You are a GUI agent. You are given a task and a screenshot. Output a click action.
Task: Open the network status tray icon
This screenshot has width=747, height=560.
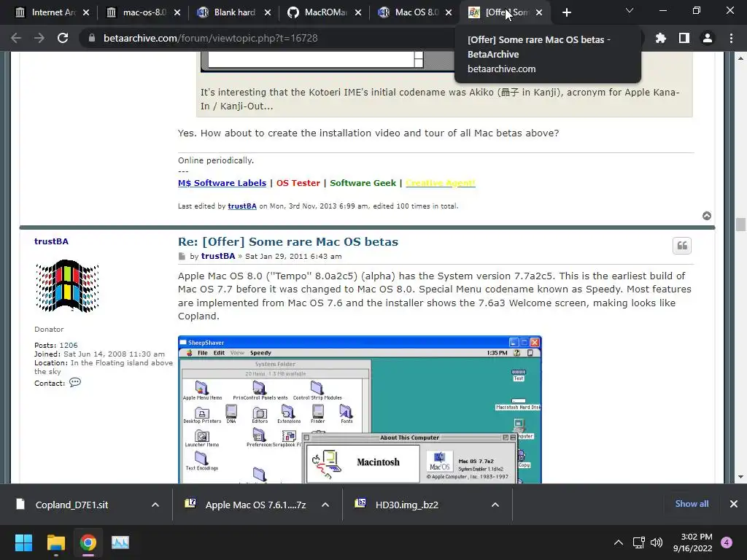tap(639, 542)
